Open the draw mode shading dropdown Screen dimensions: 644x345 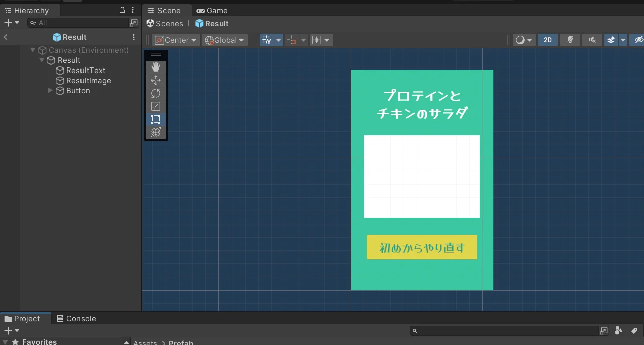(524, 40)
